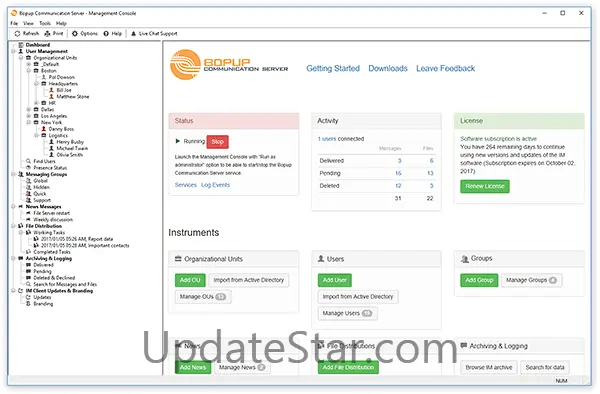Click Pending messages count 16
Screen dimensions: 600x394
click(x=398, y=173)
